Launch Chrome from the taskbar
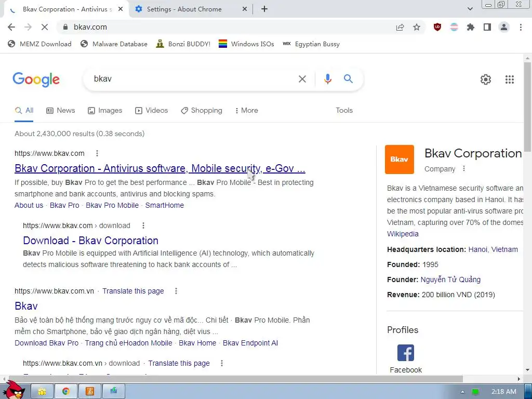The height and width of the screenshot is (399, 532). click(x=66, y=391)
